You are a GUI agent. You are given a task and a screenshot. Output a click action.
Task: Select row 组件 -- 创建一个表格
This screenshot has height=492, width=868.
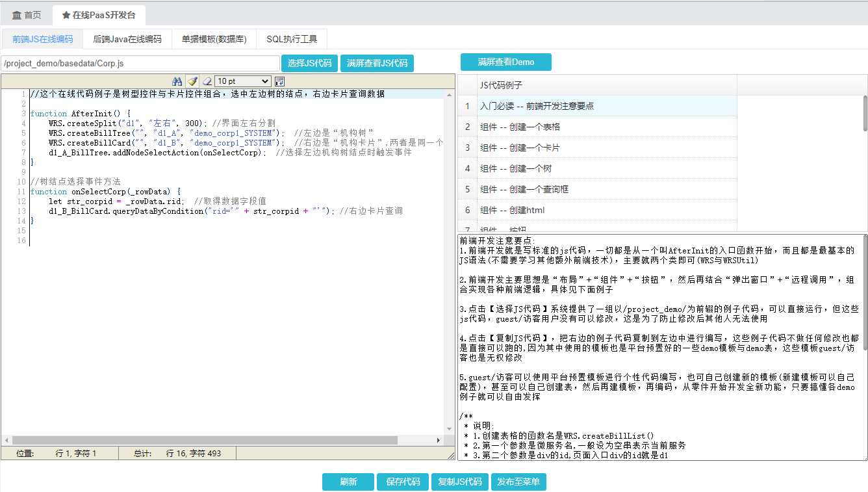coord(597,127)
